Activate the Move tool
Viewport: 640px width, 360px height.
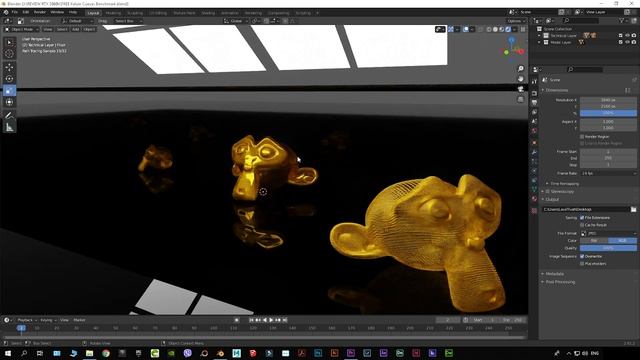click(9, 67)
